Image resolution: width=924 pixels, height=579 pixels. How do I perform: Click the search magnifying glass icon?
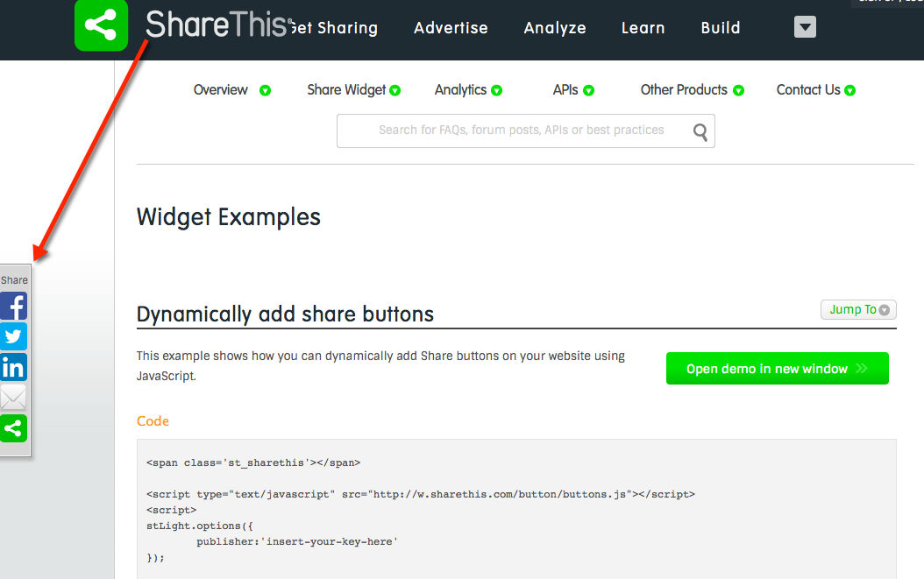pos(700,132)
